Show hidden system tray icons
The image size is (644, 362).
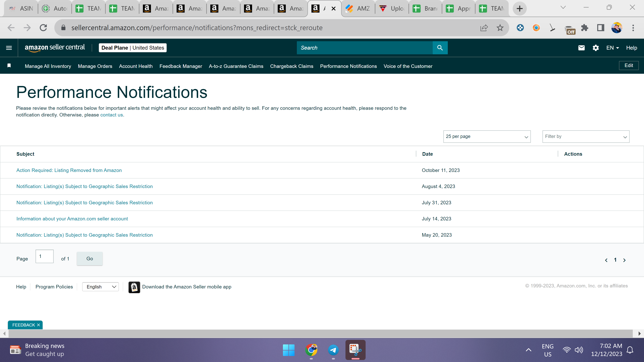pos(528,350)
